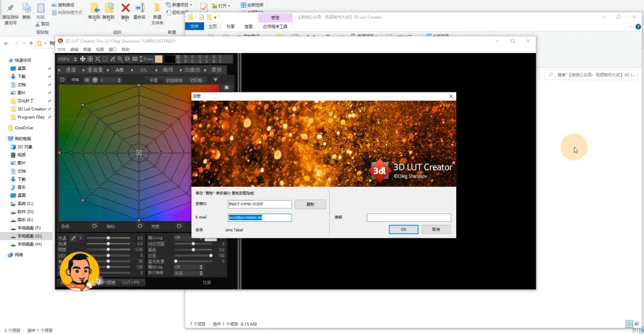
Task: Click the color chart grid icon
Action: 135,58
